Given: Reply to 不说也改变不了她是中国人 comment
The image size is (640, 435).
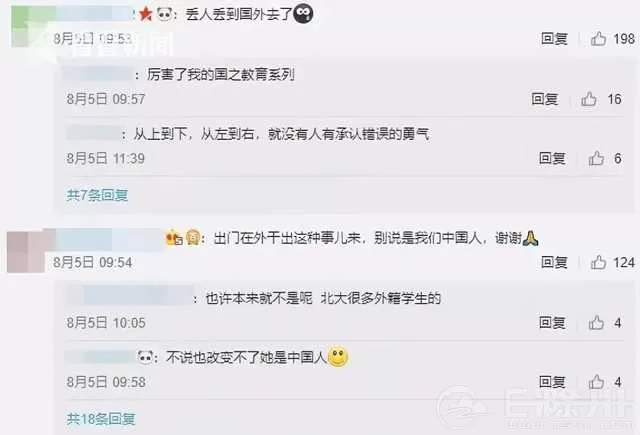Looking at the screenshot, I should coord(552,382).
